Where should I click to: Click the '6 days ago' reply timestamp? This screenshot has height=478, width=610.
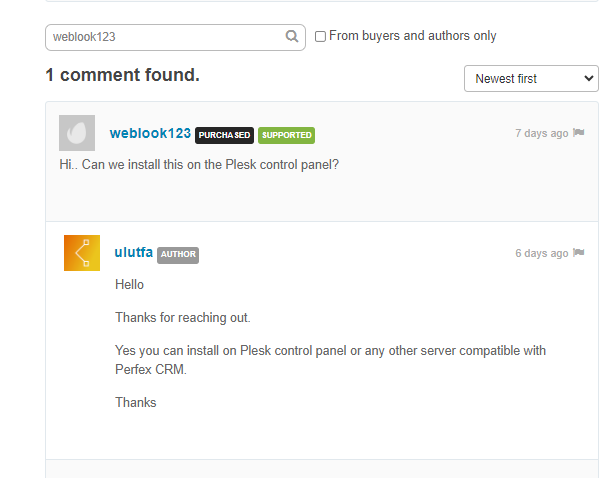[542, 253]
